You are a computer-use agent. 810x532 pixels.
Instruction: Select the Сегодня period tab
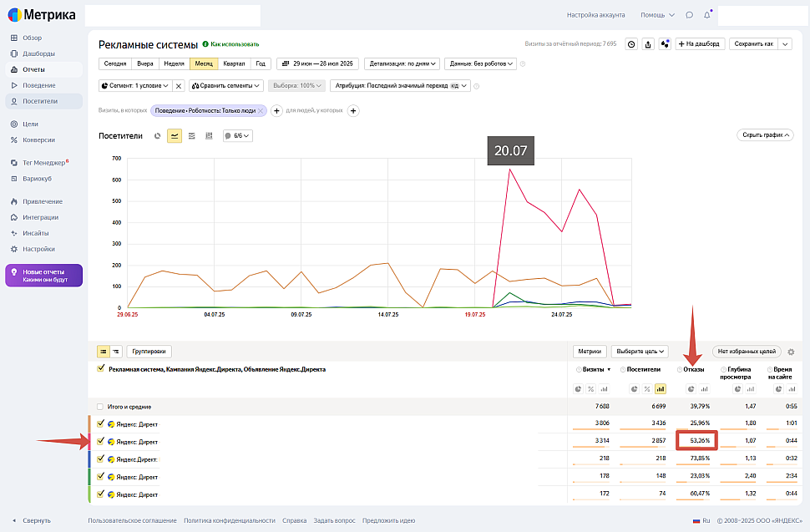[x=114, y=63]
